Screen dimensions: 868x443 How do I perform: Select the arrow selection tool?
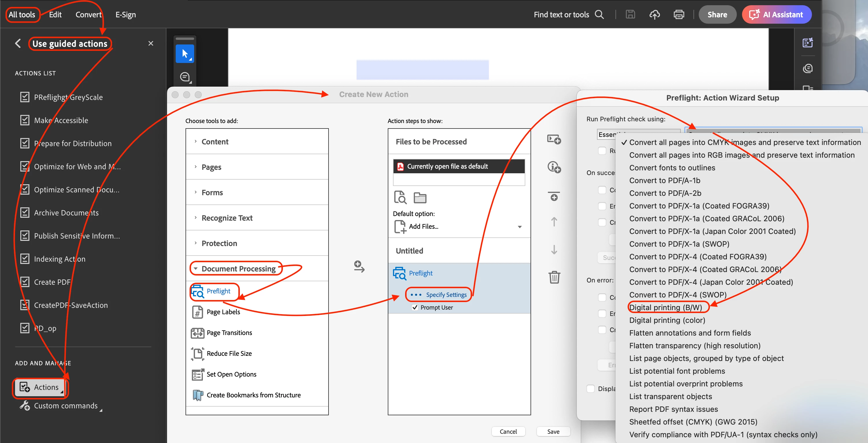pos(185,54)
